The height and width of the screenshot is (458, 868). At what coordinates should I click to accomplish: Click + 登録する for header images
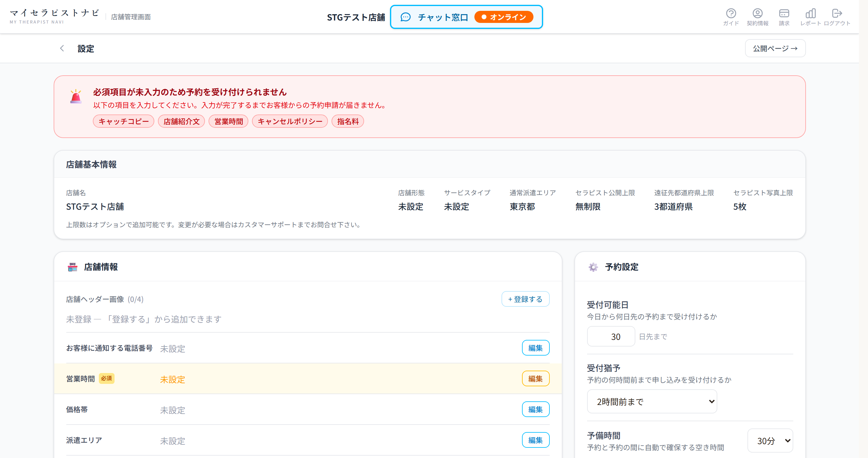[525, 299]
